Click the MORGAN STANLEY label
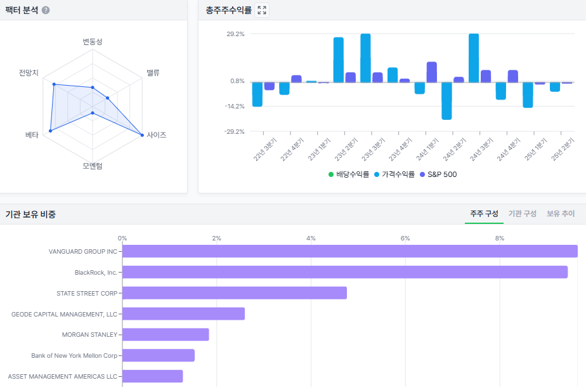Image resolution: width=586 pixels, height=392 pixels. [89, 335]
